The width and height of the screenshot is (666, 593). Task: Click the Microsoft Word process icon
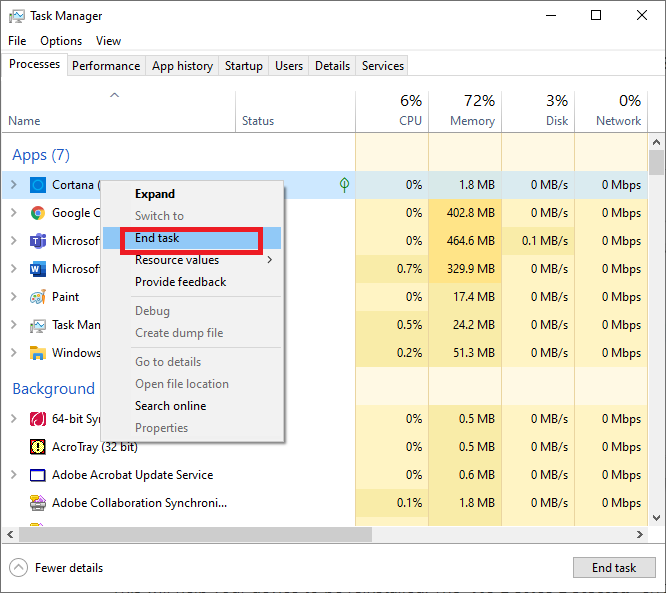click(38, 269)
